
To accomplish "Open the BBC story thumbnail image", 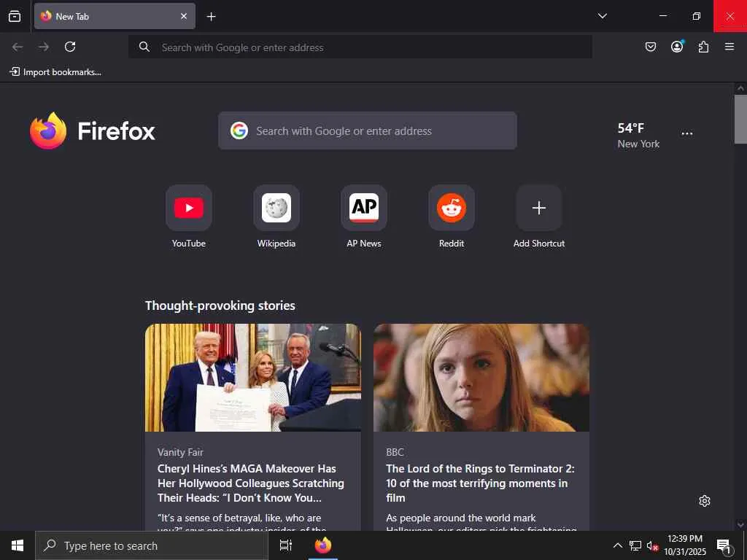I will (x=481, y=378).
